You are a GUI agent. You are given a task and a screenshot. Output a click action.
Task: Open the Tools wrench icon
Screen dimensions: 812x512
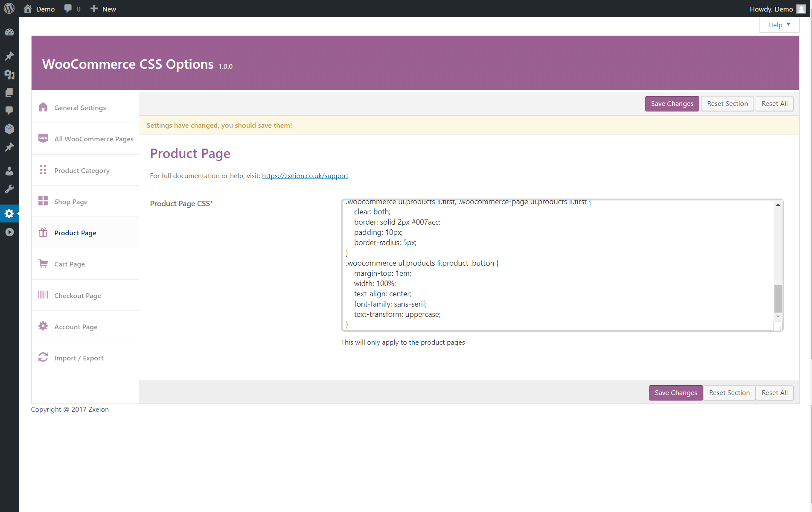click(9, 189)
